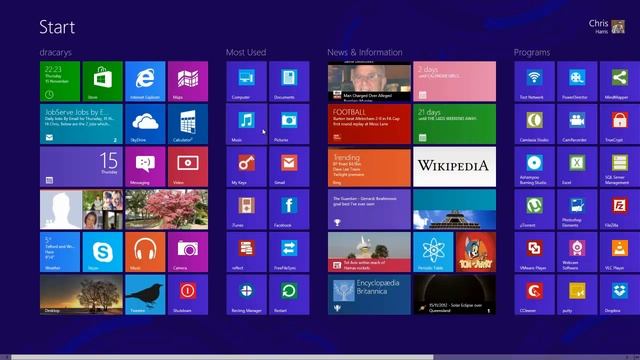The width and height of the screenshot is (640, 360).
Task: Click the Restart tile
Action: point(289,295)
